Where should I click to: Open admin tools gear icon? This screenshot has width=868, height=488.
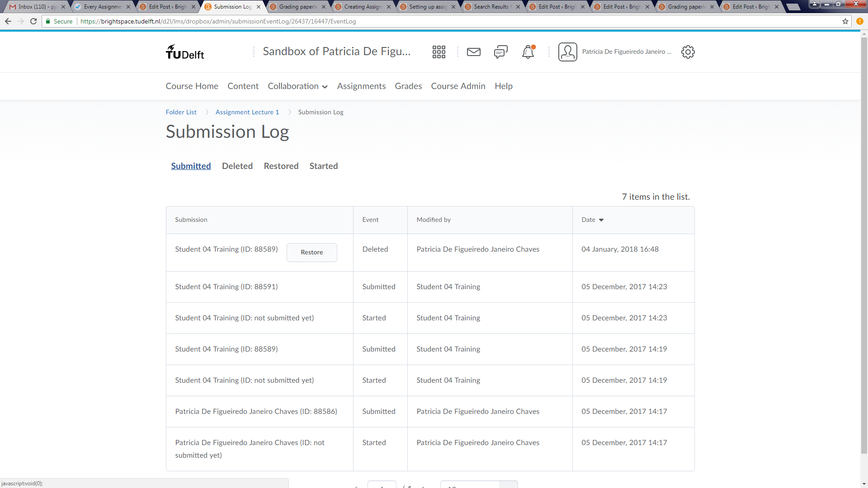[688, 52]
